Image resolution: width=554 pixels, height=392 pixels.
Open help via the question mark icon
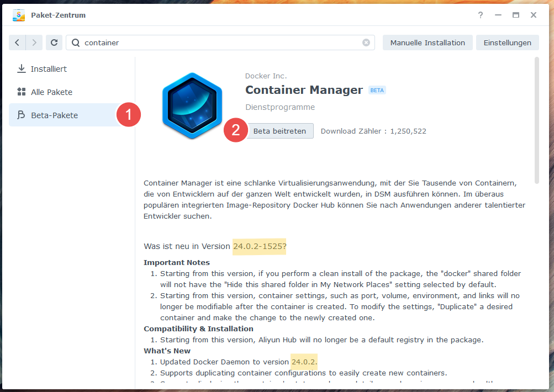tap(481, 15)
